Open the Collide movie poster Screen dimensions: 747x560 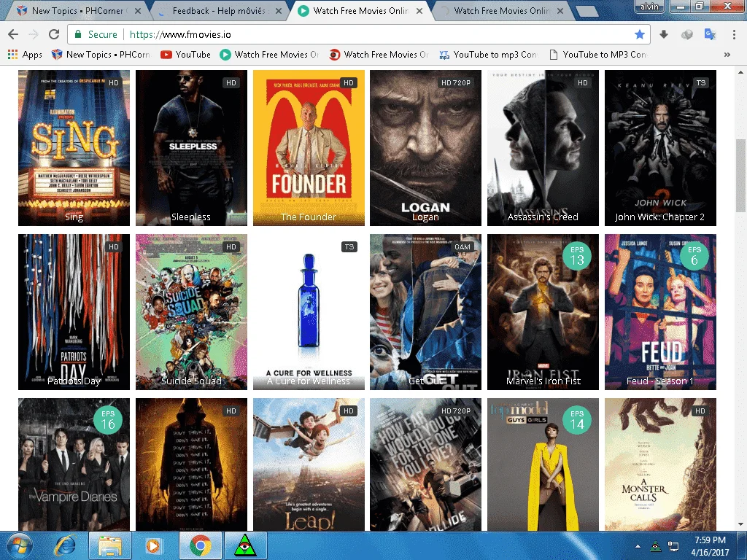pos(425,464)
